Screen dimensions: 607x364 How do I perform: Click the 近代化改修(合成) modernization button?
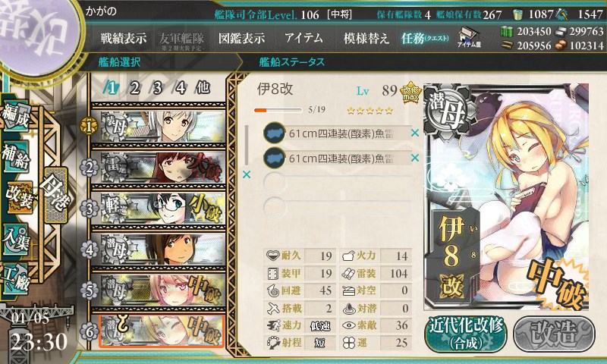[466, 334]
